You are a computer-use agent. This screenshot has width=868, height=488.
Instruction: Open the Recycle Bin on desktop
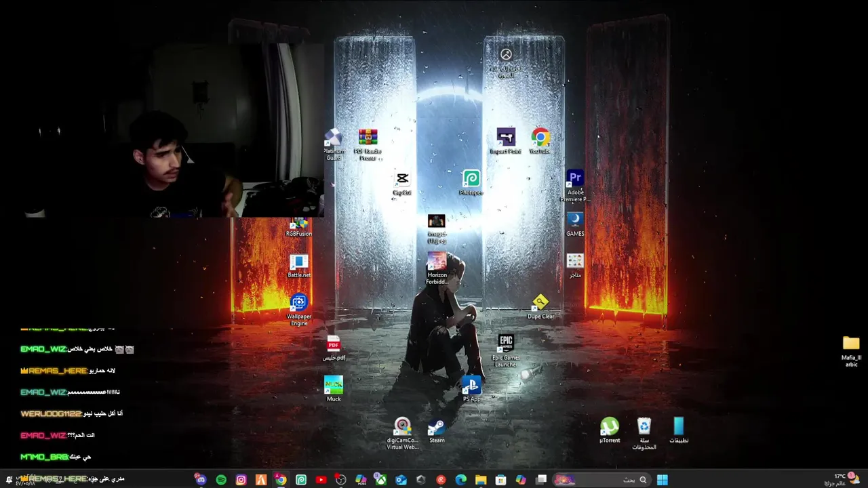coord(644,434)
